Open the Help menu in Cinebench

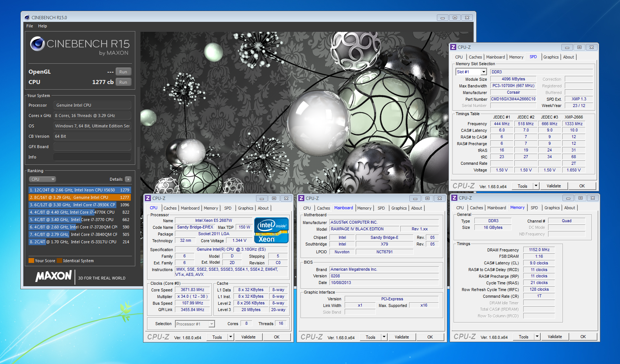pyautogui.click(x=43, y=26)
